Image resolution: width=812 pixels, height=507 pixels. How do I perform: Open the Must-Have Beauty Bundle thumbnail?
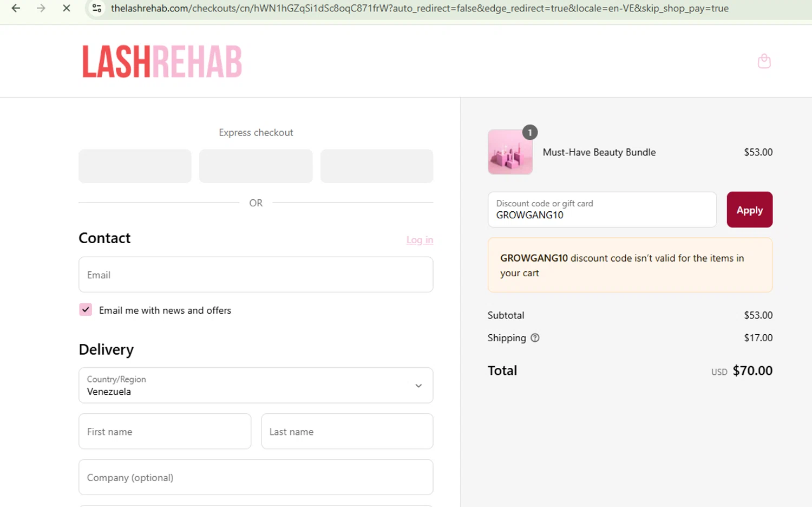(x=510, y=152)
